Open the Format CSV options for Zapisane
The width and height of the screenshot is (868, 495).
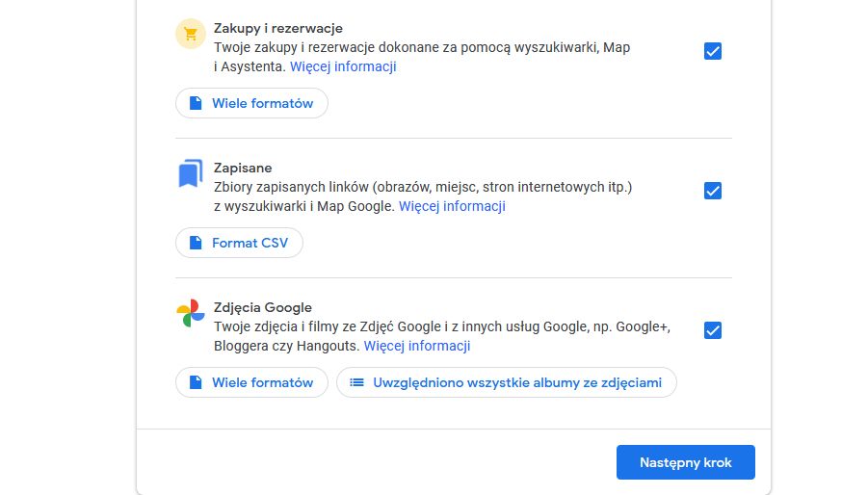pyautogui.click(x=239, y=243)
